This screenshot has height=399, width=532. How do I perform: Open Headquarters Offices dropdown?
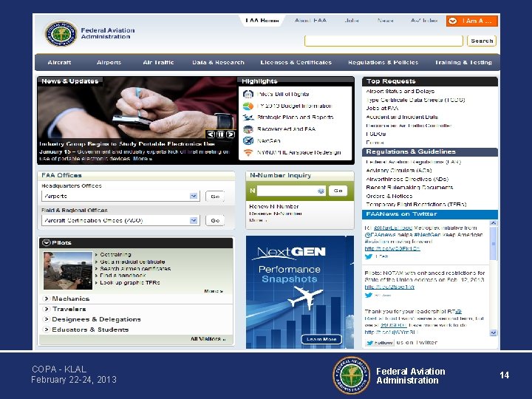(x=120, y=196)
